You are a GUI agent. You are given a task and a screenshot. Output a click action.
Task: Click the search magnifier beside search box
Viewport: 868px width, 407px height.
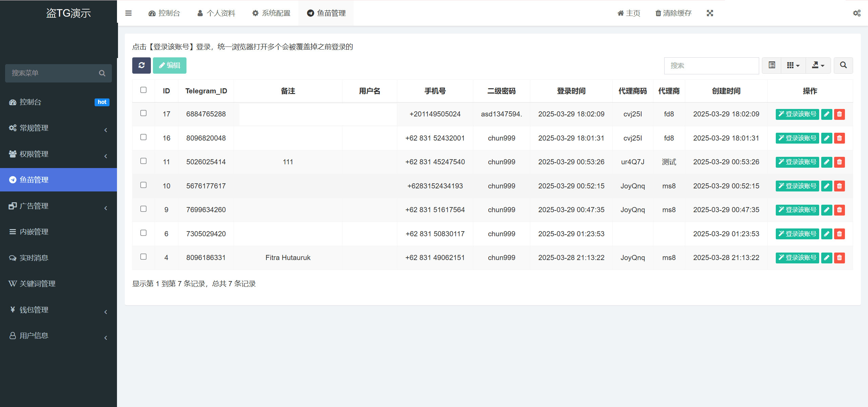843,65
